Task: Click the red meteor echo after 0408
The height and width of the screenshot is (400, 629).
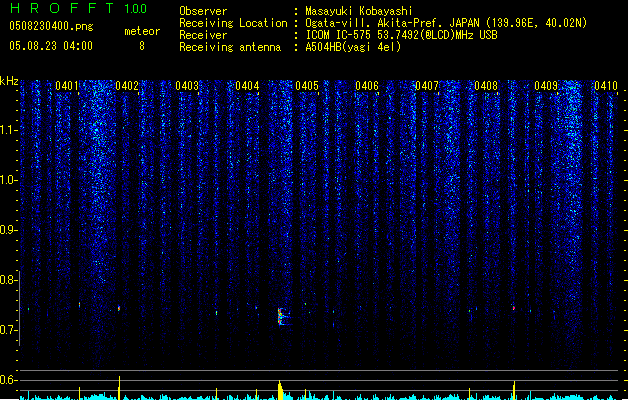Action: click(x=513, y=308)
